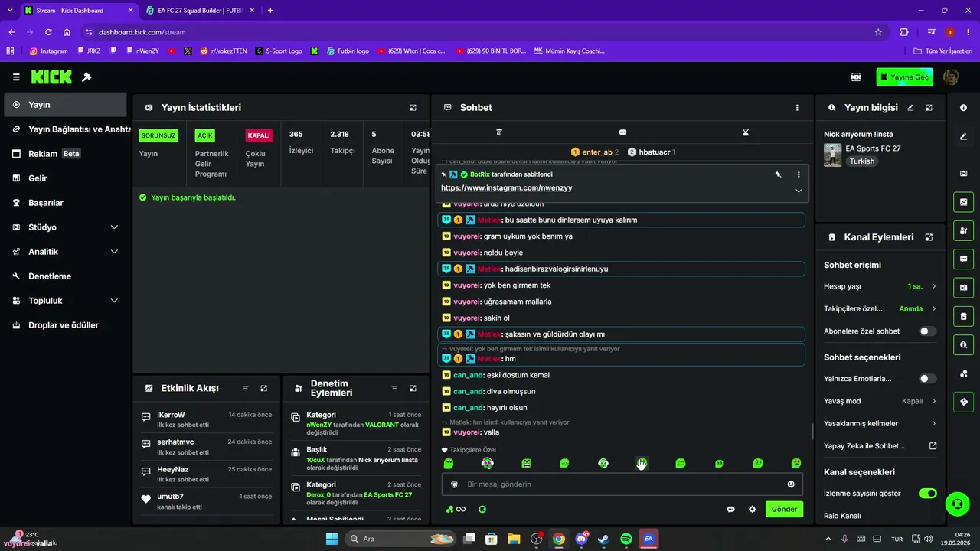Open Başarılar in the sidebar
Image resolution: width=980 pixels, height=551 pixels.
coord(65,203)
